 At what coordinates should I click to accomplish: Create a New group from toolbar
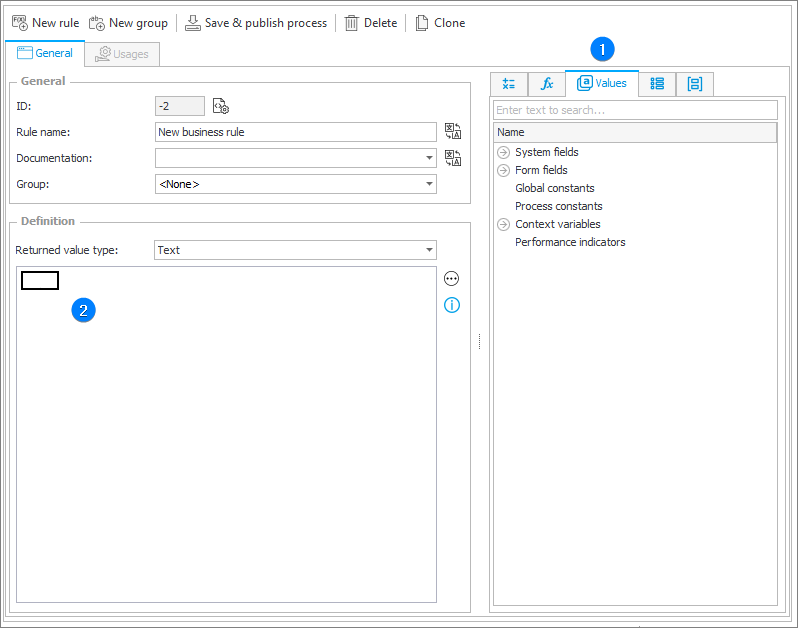click(128, 23)
